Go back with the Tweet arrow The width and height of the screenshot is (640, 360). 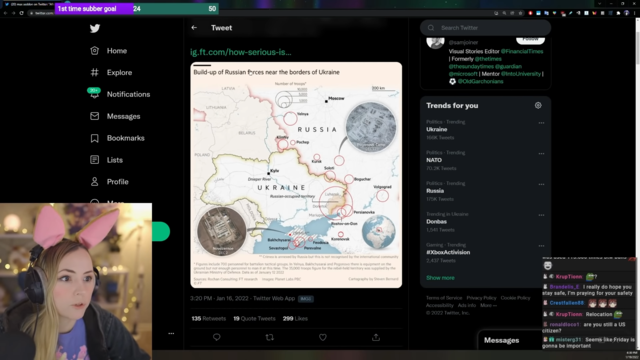[194, 28]
